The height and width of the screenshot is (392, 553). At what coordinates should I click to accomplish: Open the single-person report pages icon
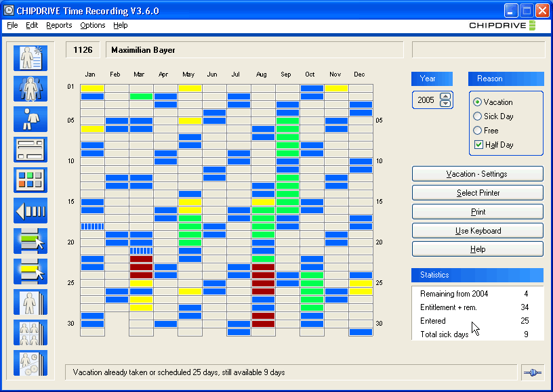point(30,302)
